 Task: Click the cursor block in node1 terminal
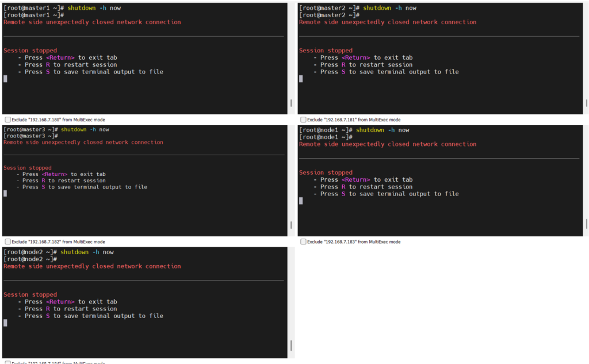pyautogui.click(x=301, y=201)
